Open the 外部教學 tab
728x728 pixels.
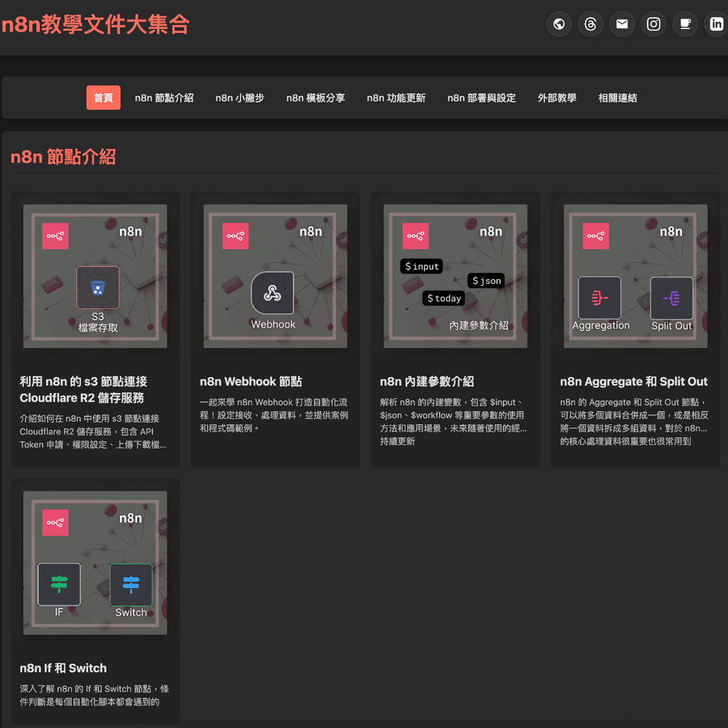click(557, 98)
